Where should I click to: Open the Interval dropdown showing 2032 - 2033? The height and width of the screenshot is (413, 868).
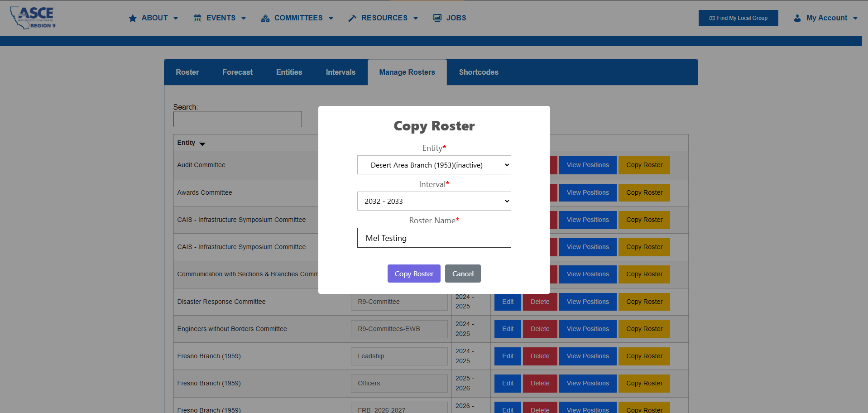(434, 201)
